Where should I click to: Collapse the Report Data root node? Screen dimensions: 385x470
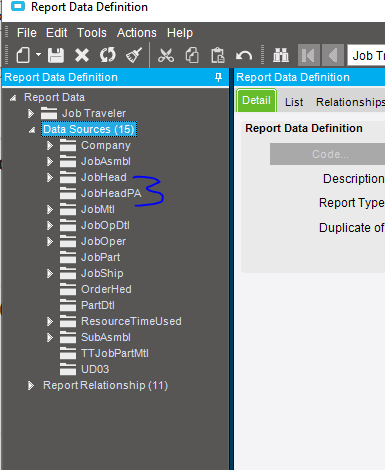(13, 98)
